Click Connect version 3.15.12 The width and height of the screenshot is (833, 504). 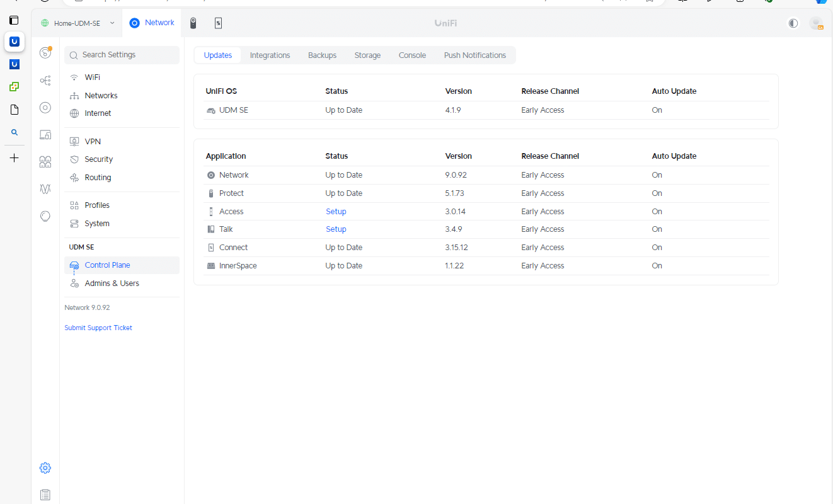point(456,248)
